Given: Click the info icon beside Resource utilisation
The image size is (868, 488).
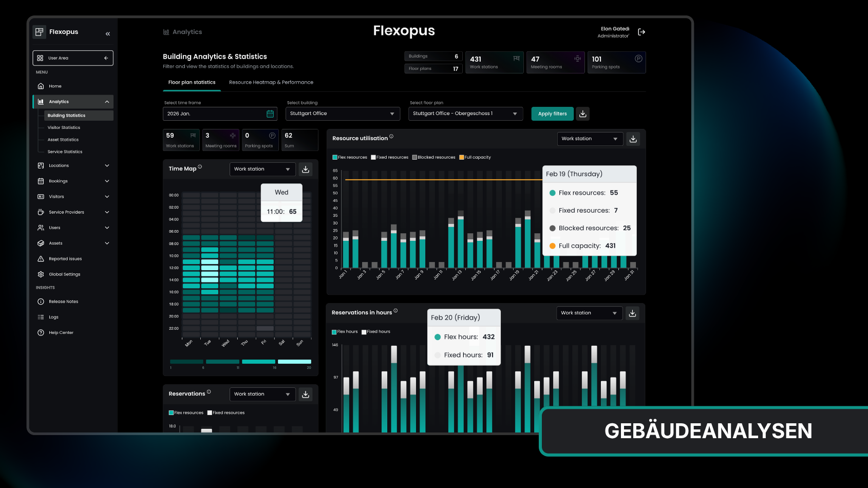Looking at the screenshot, I should (391, 136).
